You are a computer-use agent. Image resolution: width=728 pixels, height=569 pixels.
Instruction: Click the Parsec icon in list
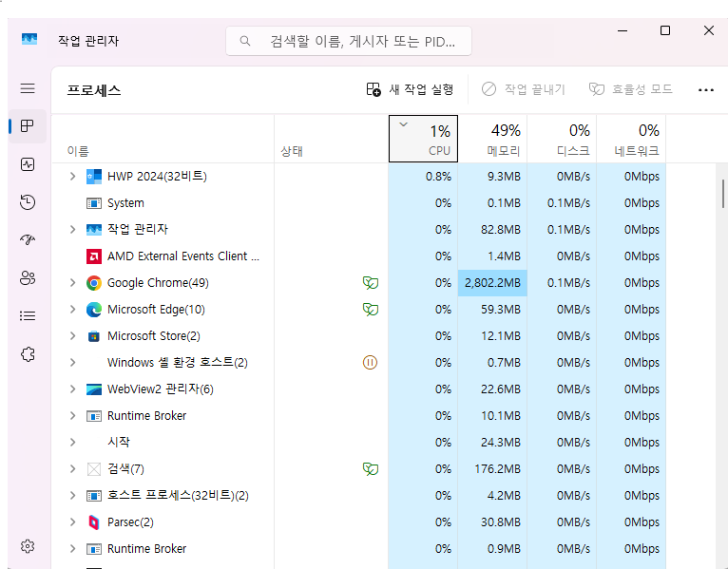(94, 522)
